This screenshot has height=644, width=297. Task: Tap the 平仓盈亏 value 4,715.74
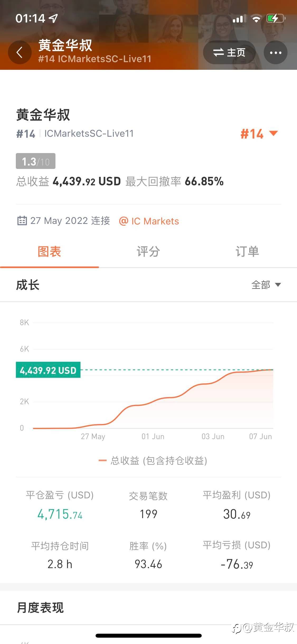pyautogui.click(x=60, y=514)
